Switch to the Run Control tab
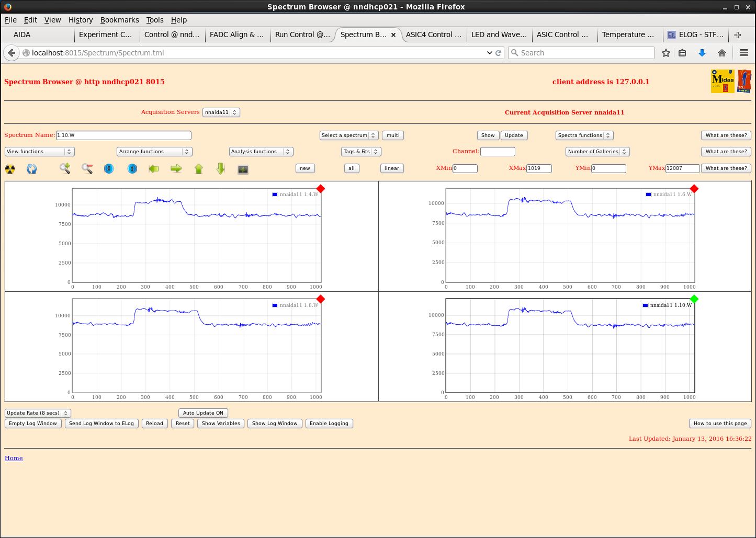This screenshot has width=756, height=538. click(302, 35)
